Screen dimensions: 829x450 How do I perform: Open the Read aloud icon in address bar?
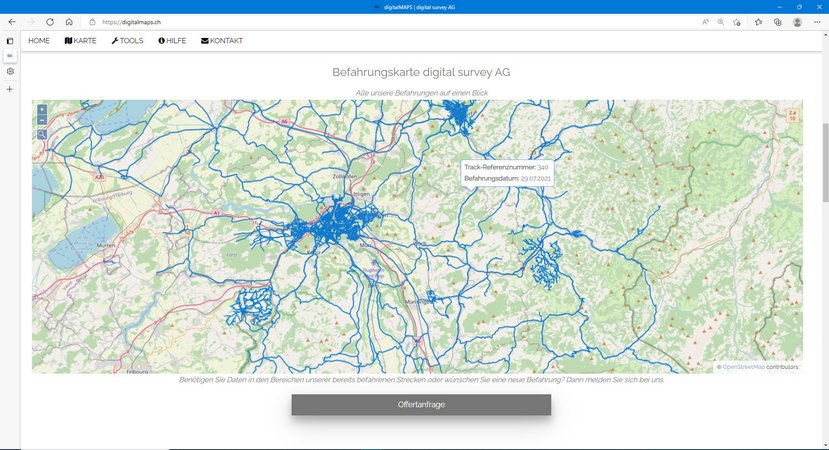(705, 21)
